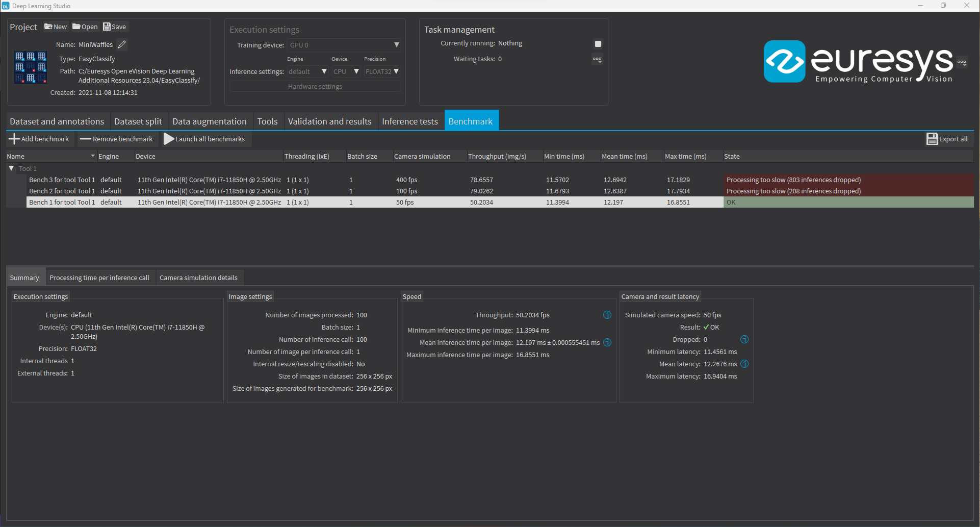Launch all benchmarks

(205, 139)
